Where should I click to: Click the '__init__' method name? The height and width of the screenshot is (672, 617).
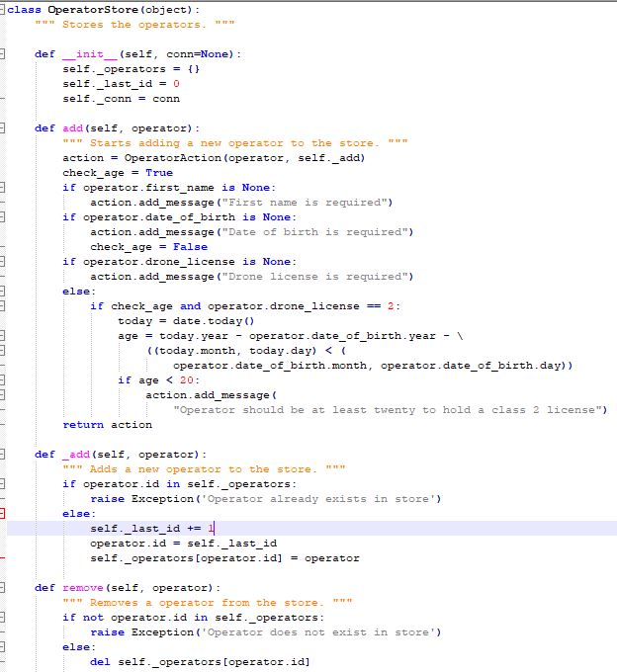point(90,54)
